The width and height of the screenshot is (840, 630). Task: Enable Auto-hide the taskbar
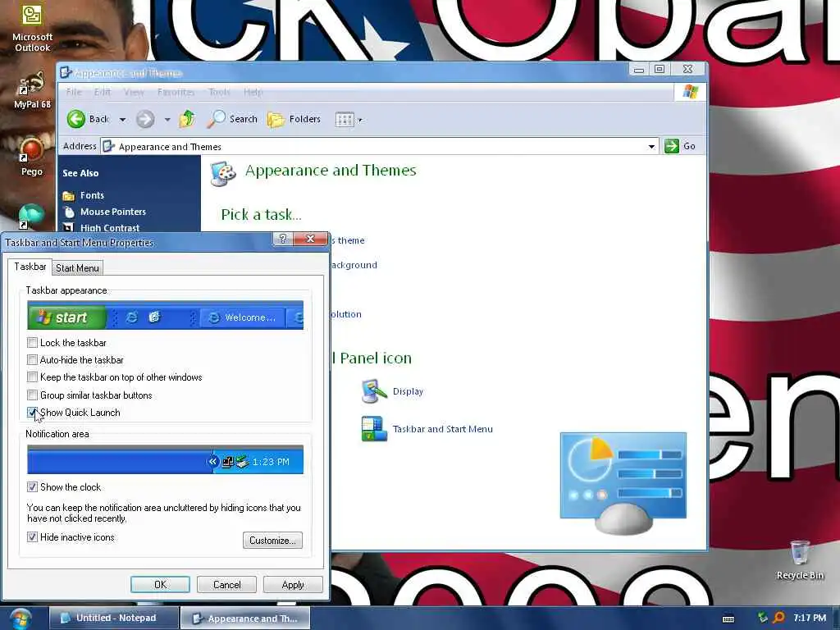(32, 359)
